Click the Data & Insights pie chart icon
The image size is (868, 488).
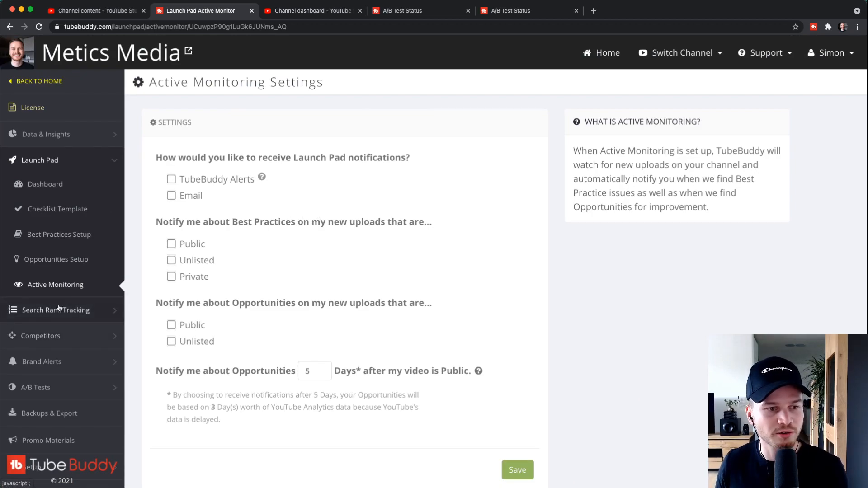13,134
